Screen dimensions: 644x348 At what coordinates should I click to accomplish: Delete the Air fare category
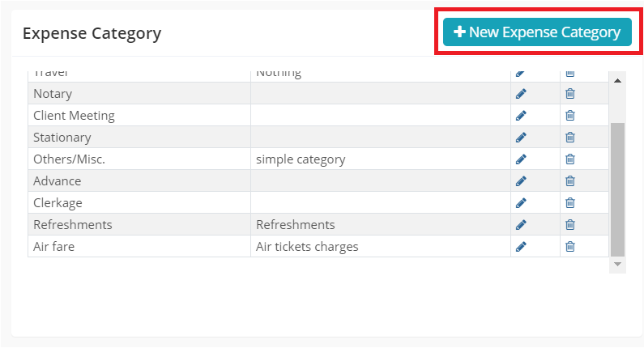coord(569,247)
